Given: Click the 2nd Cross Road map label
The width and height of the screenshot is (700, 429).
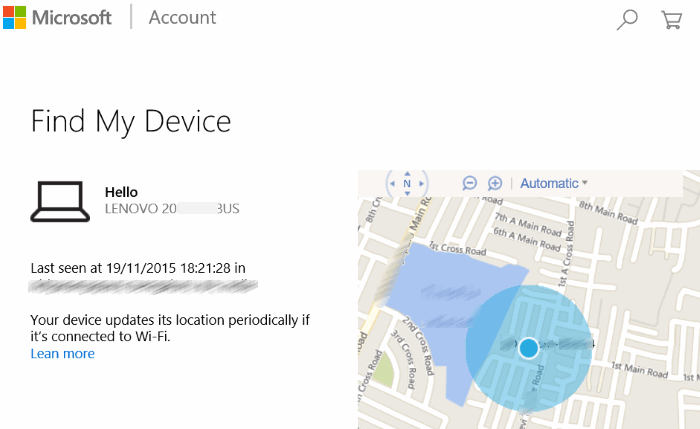Looking at the screenshot, I should point(418,346).
